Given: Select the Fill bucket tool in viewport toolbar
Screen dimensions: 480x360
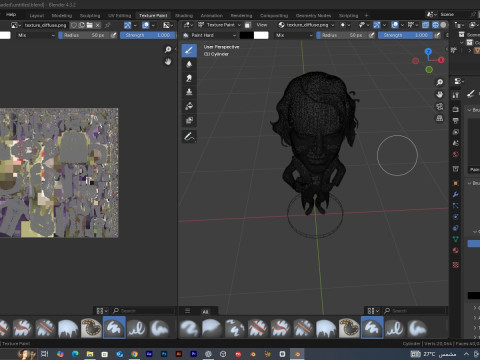Looking at the screenshot, I should click(x=189, y=106).
